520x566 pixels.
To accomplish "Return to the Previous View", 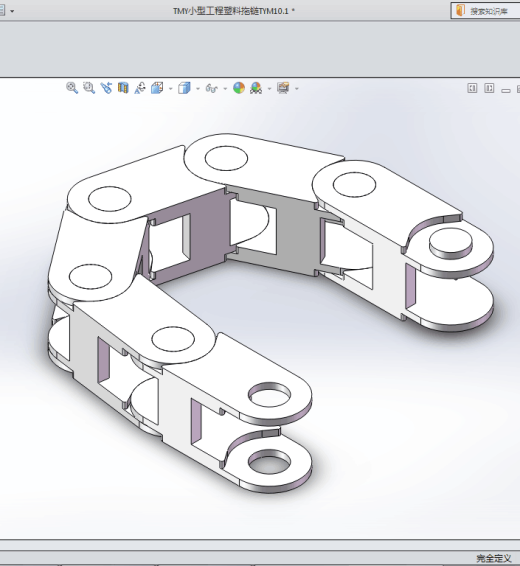I will coord(106,88).
